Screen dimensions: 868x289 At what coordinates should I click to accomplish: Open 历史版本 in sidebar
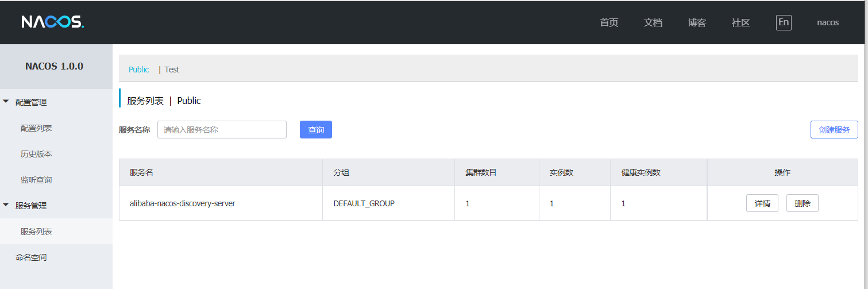click(x=36, y=154)
